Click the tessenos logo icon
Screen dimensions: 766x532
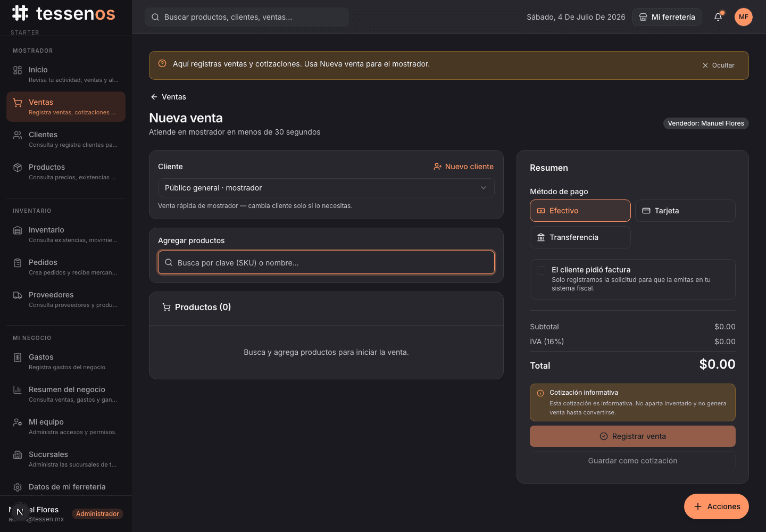[x=20, y=13]
